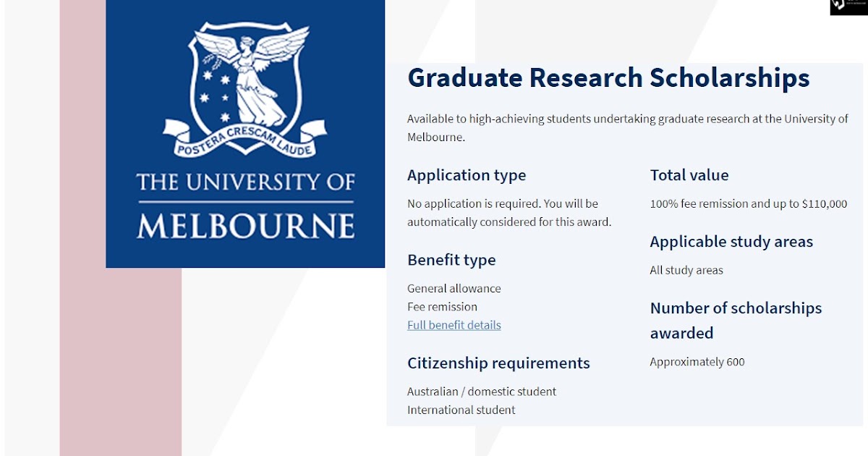Expand the Application type section
The width and height of the screenshot is (868, 456).
467,175
